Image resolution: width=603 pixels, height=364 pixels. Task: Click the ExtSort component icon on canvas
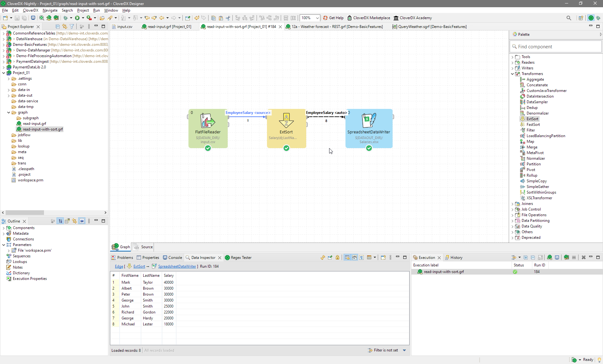286,120
